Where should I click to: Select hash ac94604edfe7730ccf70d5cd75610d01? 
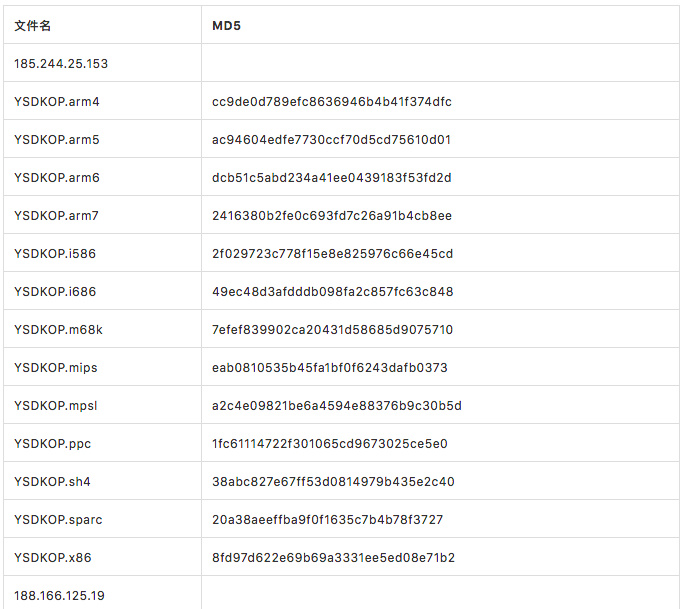click(331, 140)
